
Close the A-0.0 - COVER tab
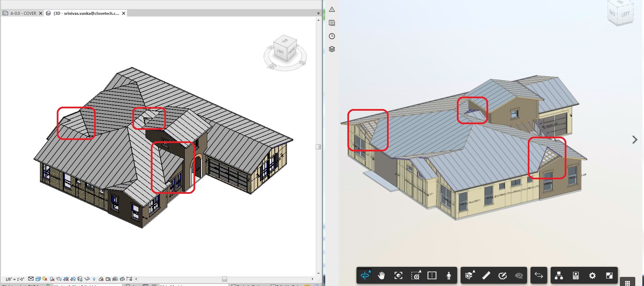41,13
